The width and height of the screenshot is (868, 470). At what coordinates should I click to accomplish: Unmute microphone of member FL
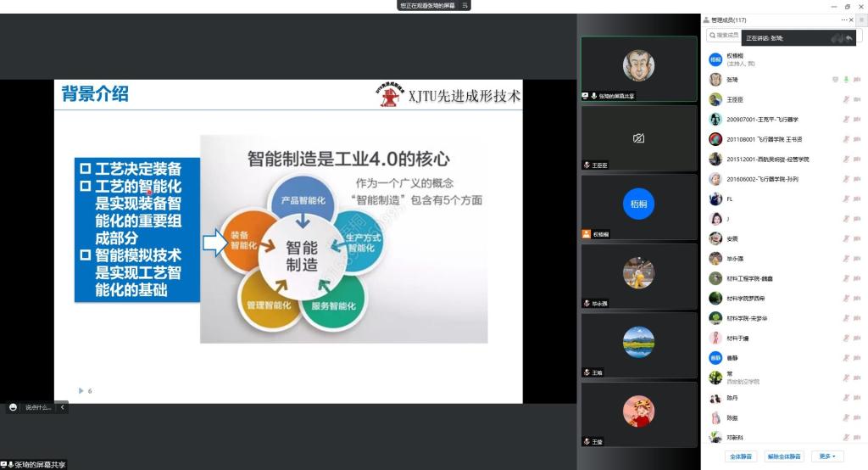(846, 199)
